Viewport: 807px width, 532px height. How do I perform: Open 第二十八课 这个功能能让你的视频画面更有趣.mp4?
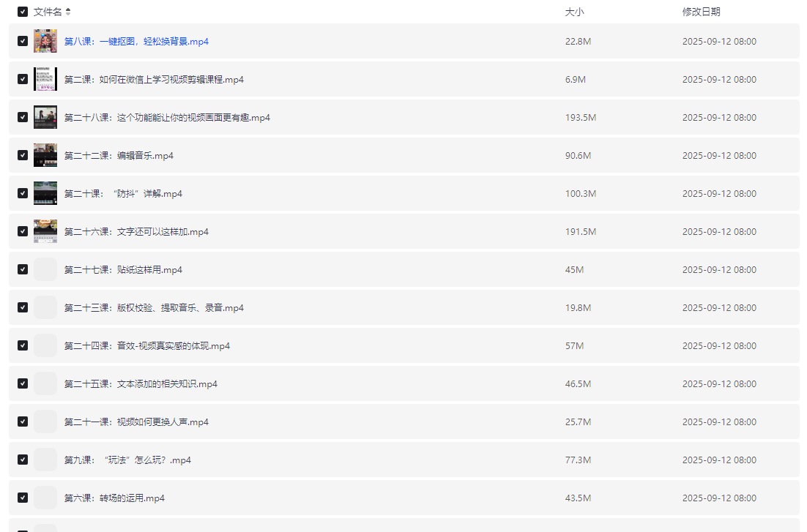tap(167, 118)
